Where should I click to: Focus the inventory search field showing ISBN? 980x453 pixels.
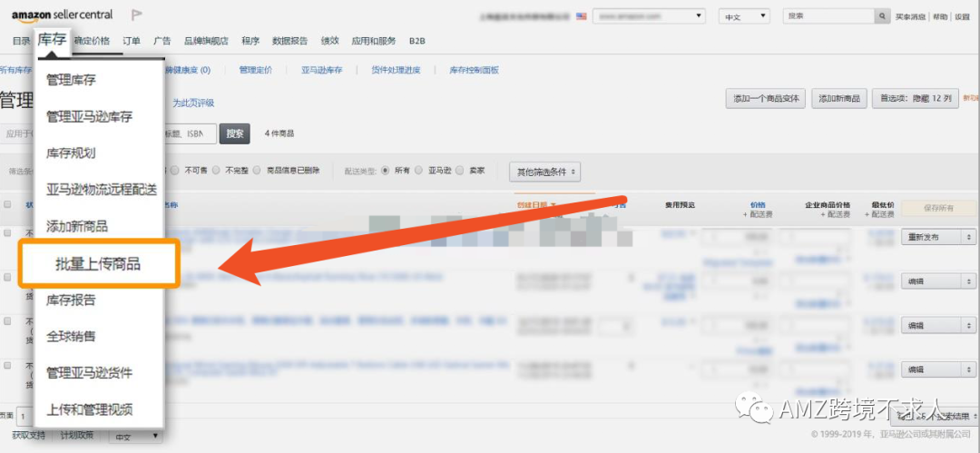190,133
